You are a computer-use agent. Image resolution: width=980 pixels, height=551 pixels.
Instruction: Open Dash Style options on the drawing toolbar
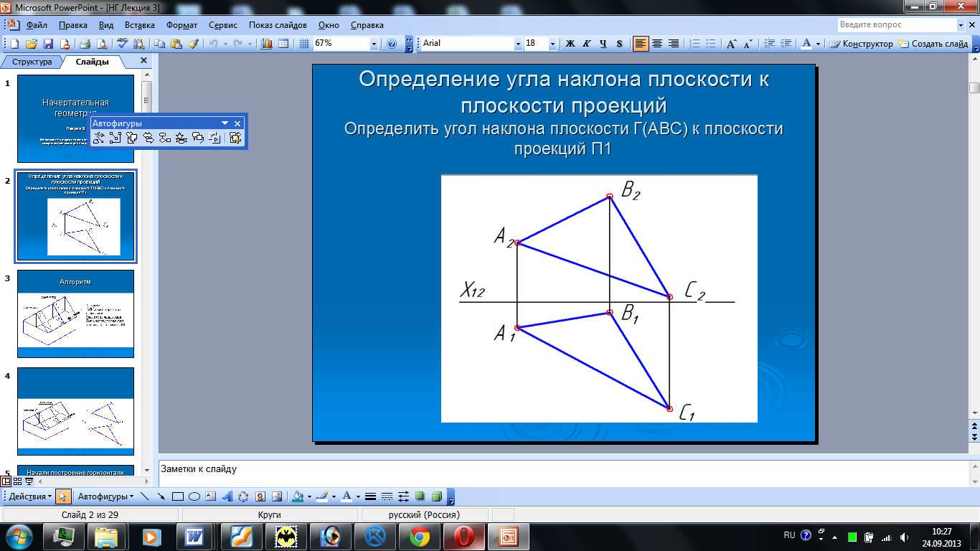[387, 496]
